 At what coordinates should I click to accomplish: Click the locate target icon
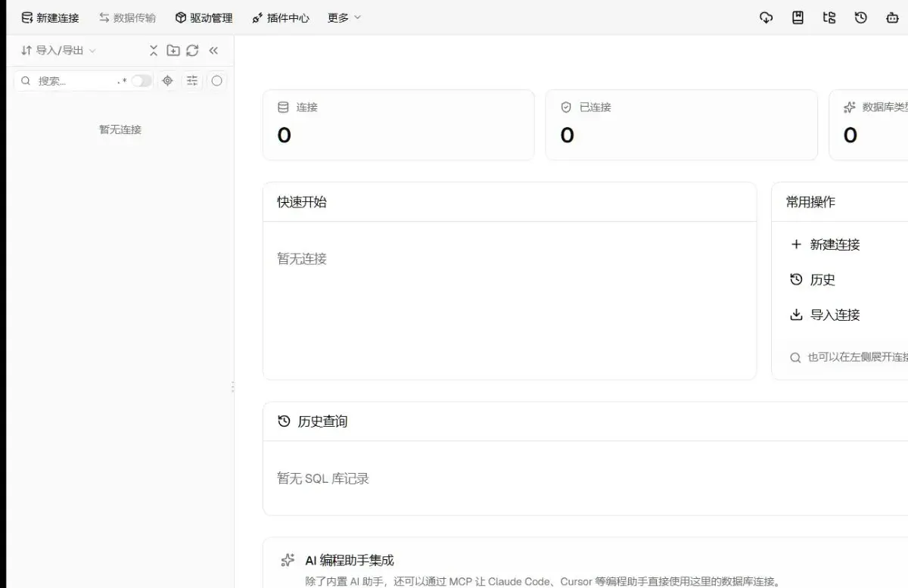[168, 81]
